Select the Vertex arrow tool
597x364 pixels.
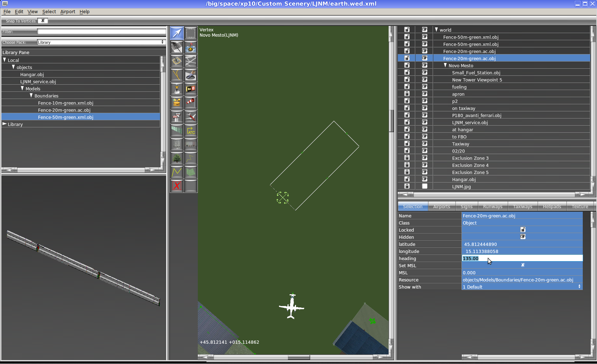pos(176,33)
